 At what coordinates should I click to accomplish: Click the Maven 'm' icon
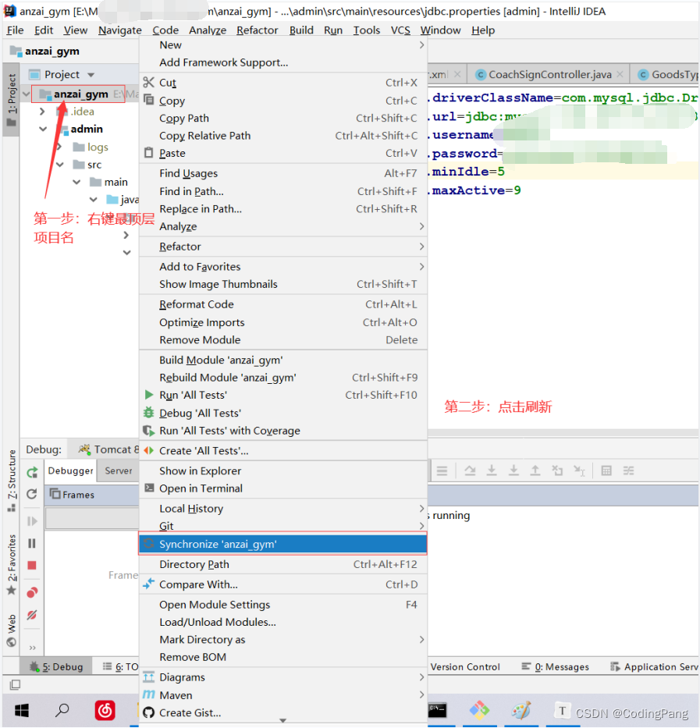pyautogui.click(x=148, y=694)
